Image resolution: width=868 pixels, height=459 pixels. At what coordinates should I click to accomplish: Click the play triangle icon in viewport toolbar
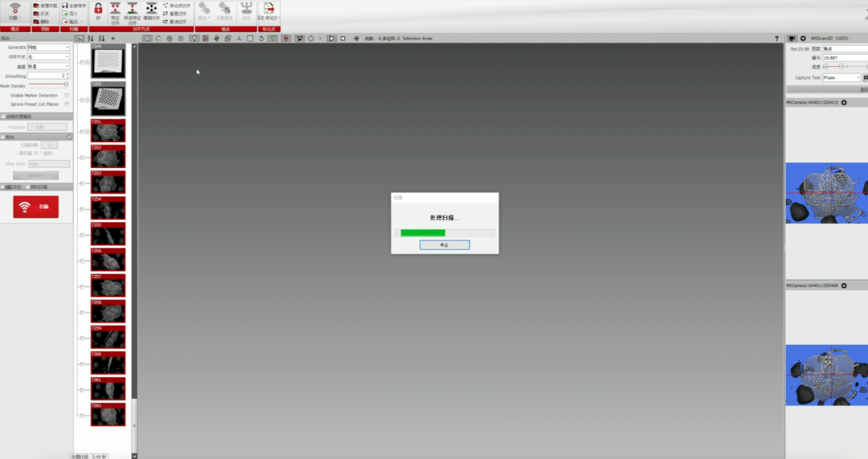point(332,39)
